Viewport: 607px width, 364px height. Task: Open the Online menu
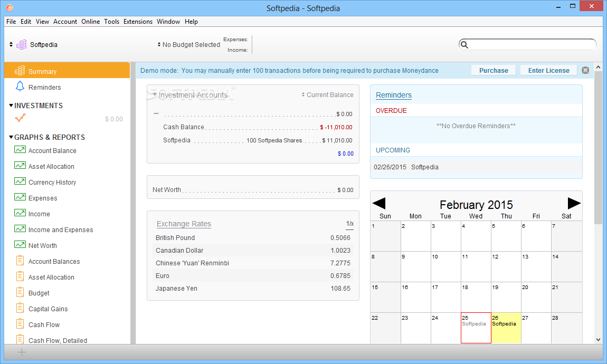click(x=91, y=22)
